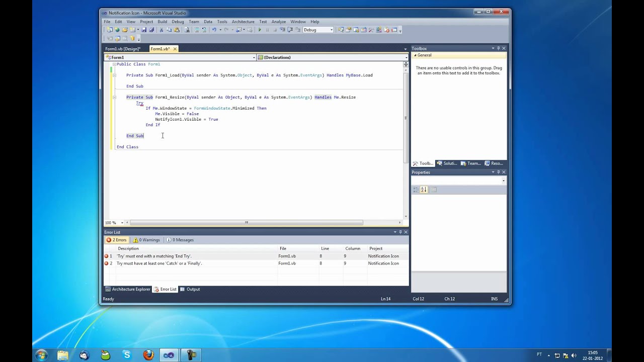The width and height of the screenshot is (644, 362).
Task: Close the Form1.vb editor tab
Action: (175, 49)
